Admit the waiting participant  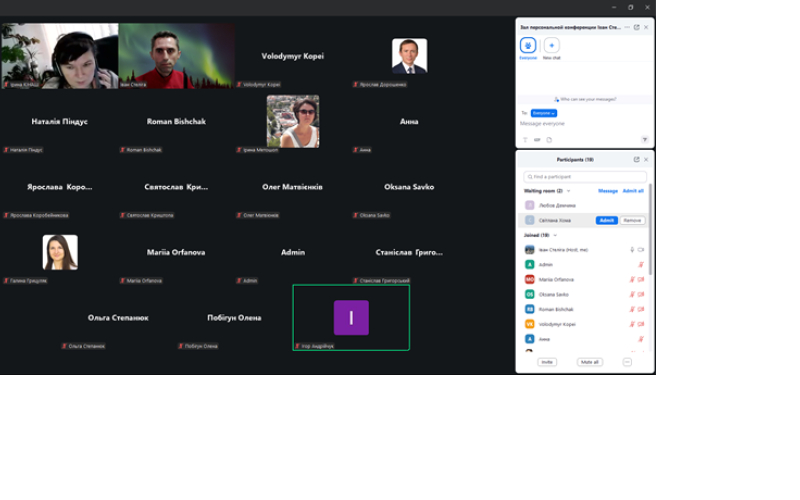pos(606,220)
